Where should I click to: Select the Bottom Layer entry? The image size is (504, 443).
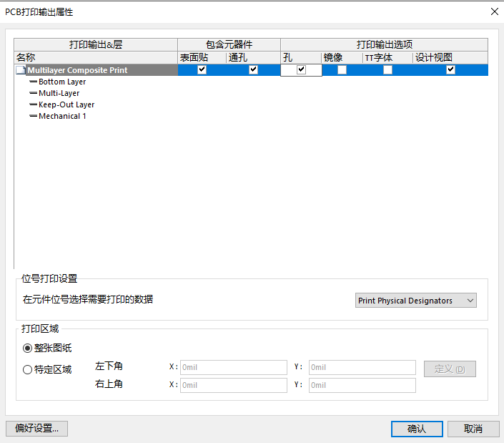click(62, 82)
